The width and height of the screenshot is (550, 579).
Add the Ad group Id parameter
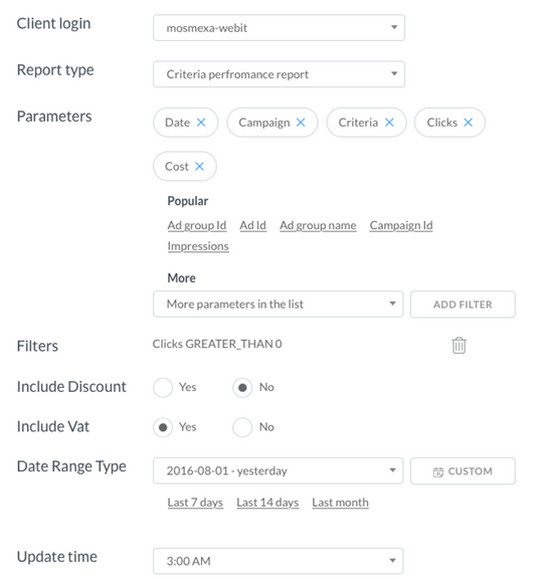coord(197,225)
